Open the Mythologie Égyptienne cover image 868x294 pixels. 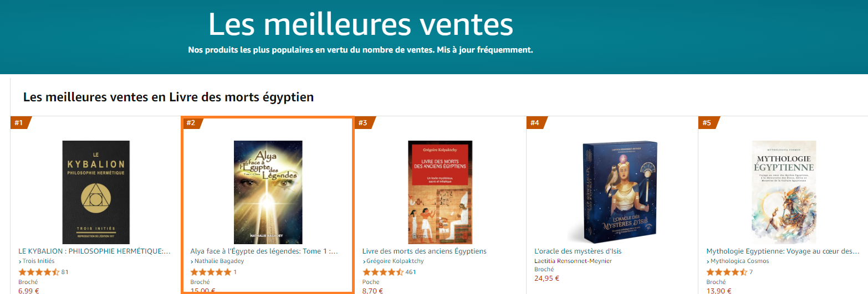point(784,192)
